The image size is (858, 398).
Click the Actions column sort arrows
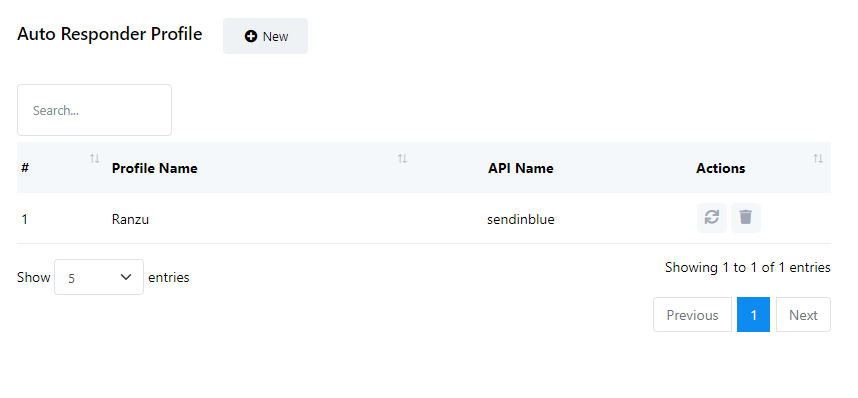818,159
